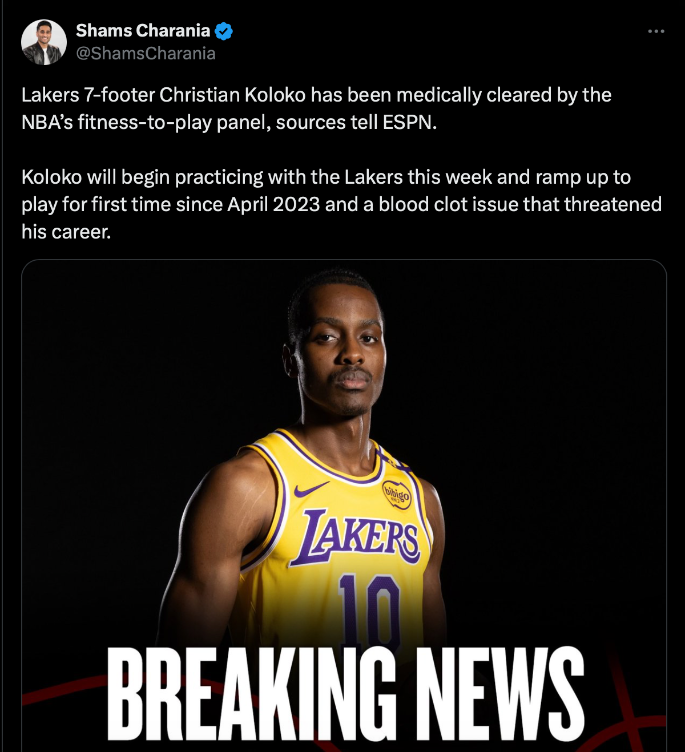
Task: Click the word NBA's in the tweet
Action: (x=47, y=122)
